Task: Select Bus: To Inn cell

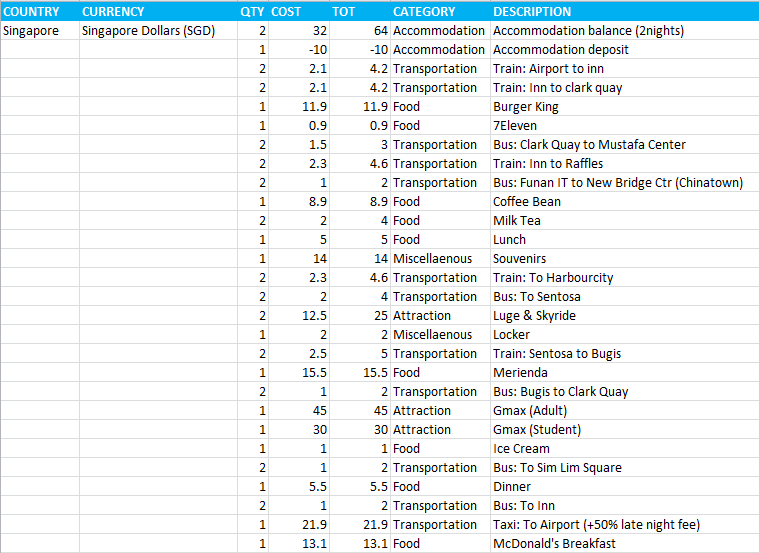Action: click(624, 505)
